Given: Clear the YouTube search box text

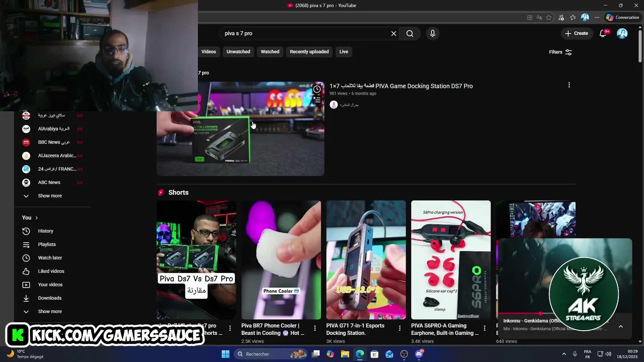Looking at the screenshot, I should pyautogui.click(x=393, y=34).
